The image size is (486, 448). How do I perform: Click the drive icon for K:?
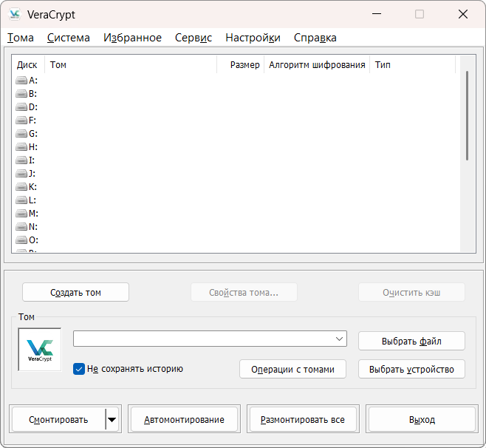point(21,187)
